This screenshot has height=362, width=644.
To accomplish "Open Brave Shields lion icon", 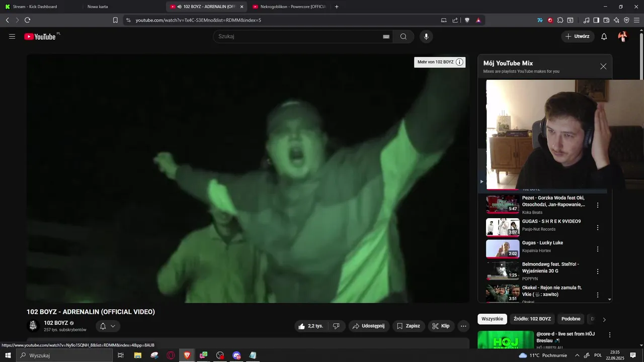I will pyautogui.click(x=467, y=20).
